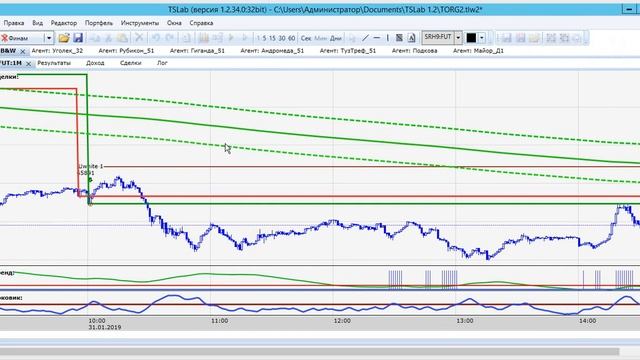640x360 pixels.
Task: Click the hatched pattern tool icon
Action: [x=400, y=38]
